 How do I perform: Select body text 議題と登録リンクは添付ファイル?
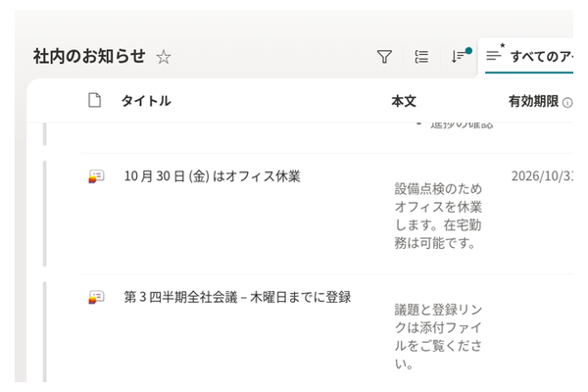(x=438, y=336)
